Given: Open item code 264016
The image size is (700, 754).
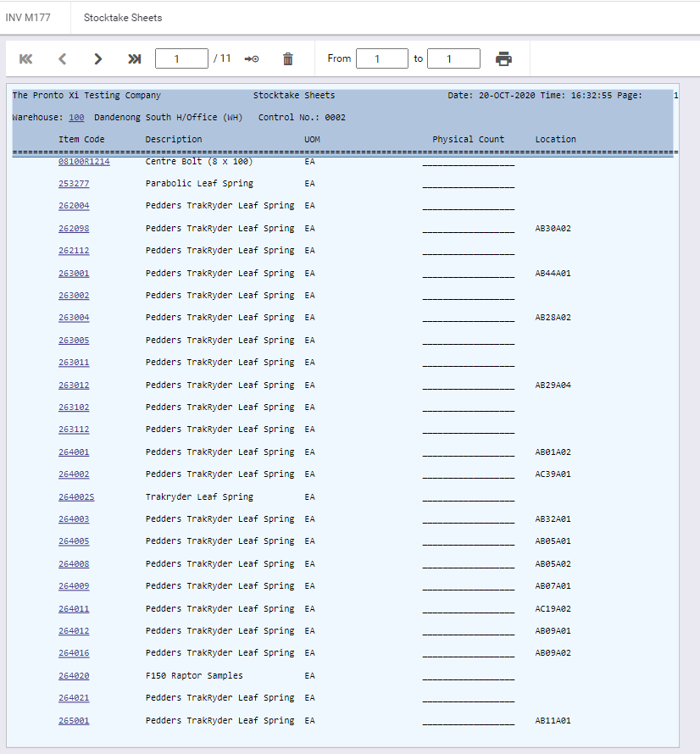Looking at the screenshot, I should point(74,653).
